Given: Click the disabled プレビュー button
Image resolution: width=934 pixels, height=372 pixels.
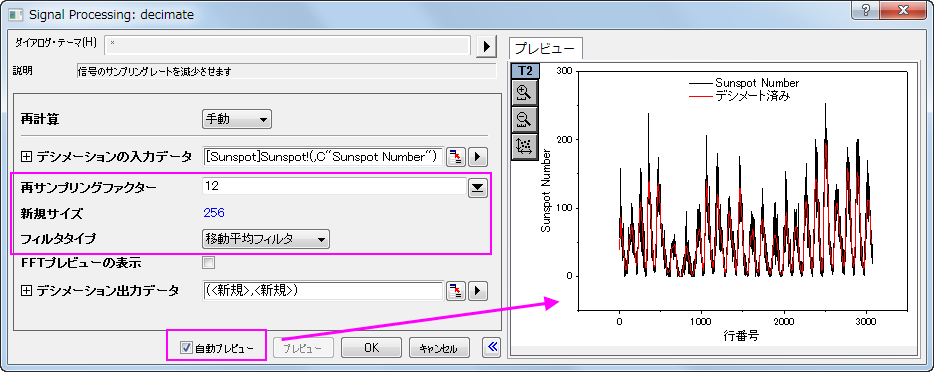Looking at the screenshot, I should coord(303,348).
